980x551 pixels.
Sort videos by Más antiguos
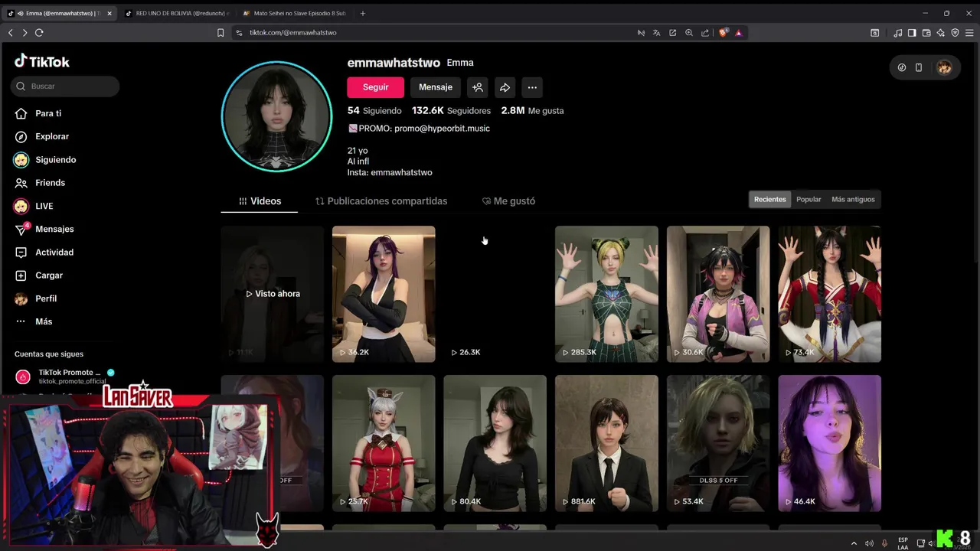click(853, 199)
